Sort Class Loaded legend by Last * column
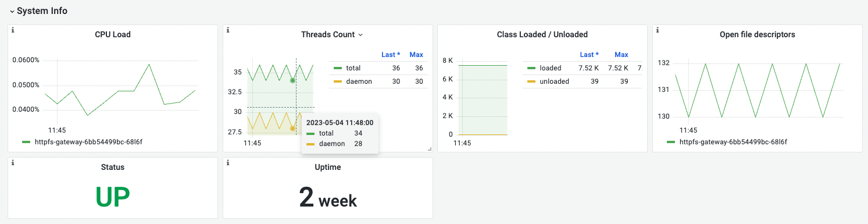 pos(590,55)
